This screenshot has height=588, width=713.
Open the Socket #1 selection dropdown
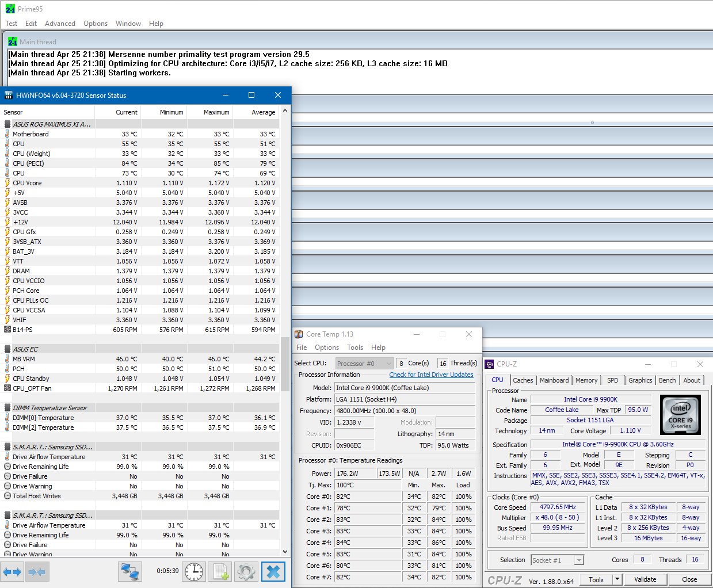(x=557, y=559)
